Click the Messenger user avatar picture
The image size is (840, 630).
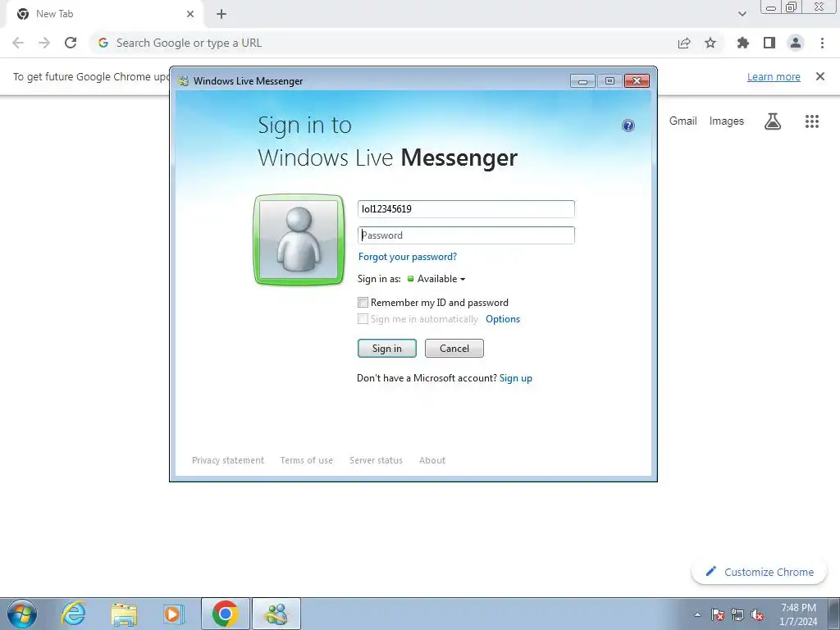[299, 240]
